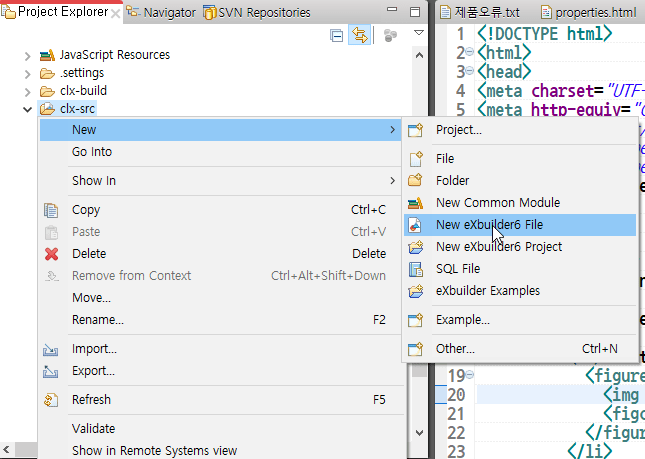The height and width of the screenshot is (459, 645).
Task: Choose New eXbuilder6 File from submenu
Action: click(489, 225)
